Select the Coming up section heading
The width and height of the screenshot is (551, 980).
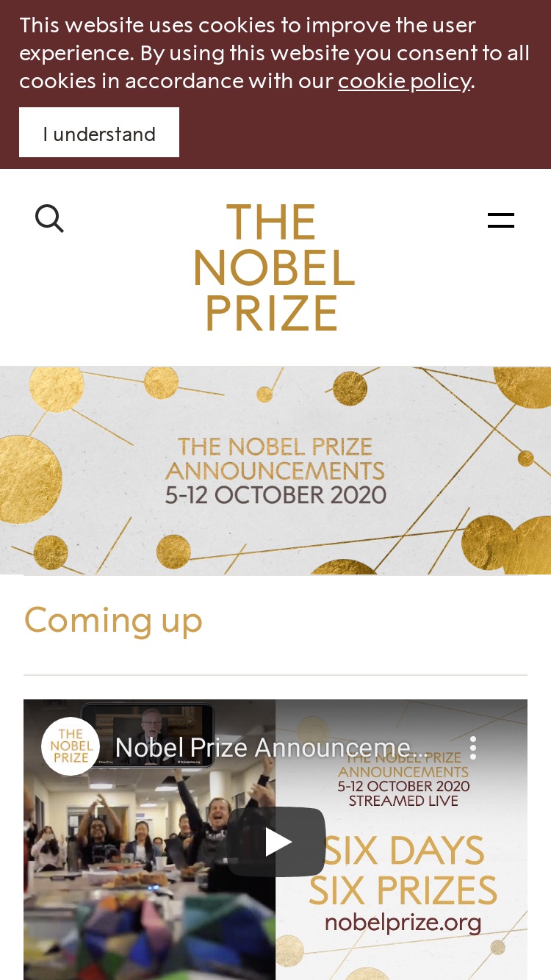point(113,619)
